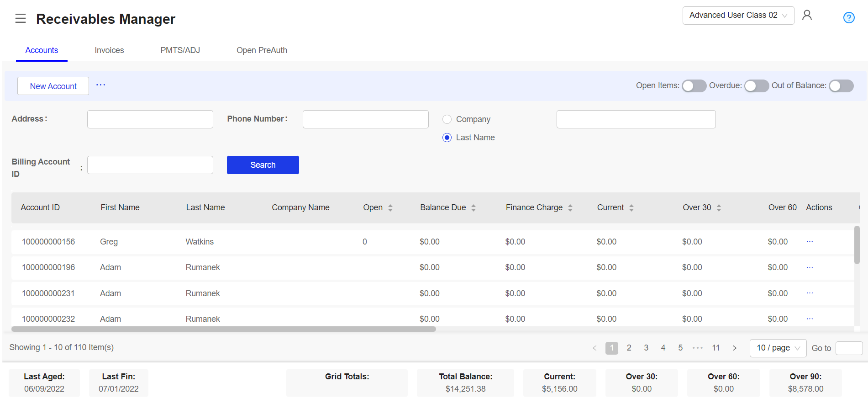Focus the Address input field
Screen dimensions: 868x404
pos(150,119)
